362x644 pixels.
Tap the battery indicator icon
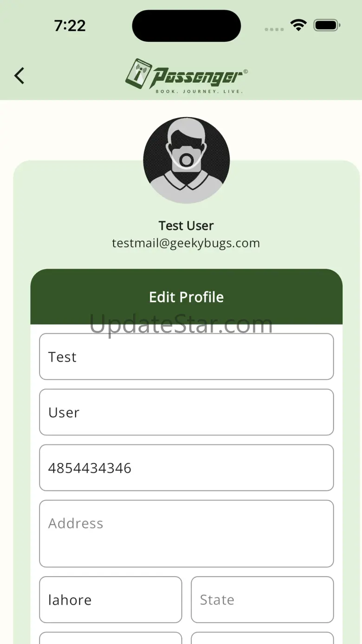pos(327,26)
